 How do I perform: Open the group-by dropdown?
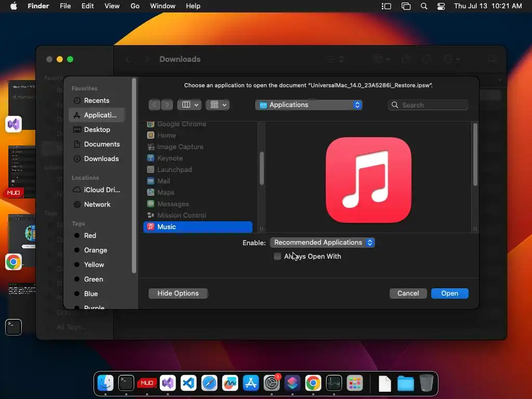tap(218, 105)
